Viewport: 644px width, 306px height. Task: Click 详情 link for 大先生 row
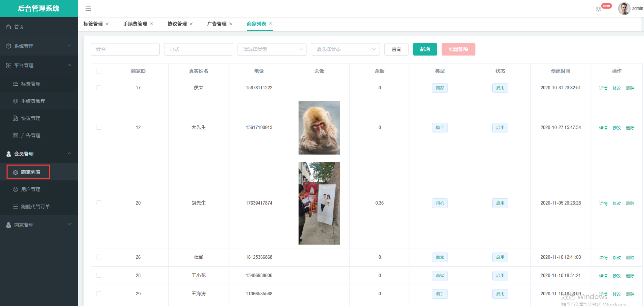tap(603, 128)
